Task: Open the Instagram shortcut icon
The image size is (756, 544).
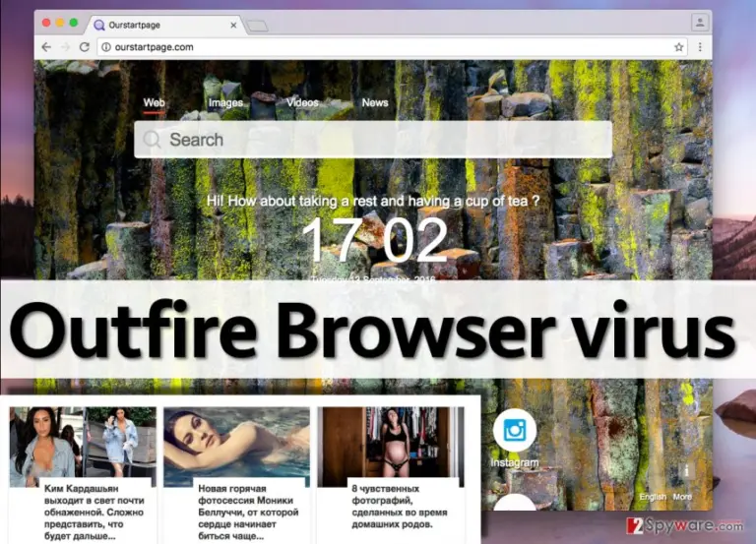Action: [515, 430]
